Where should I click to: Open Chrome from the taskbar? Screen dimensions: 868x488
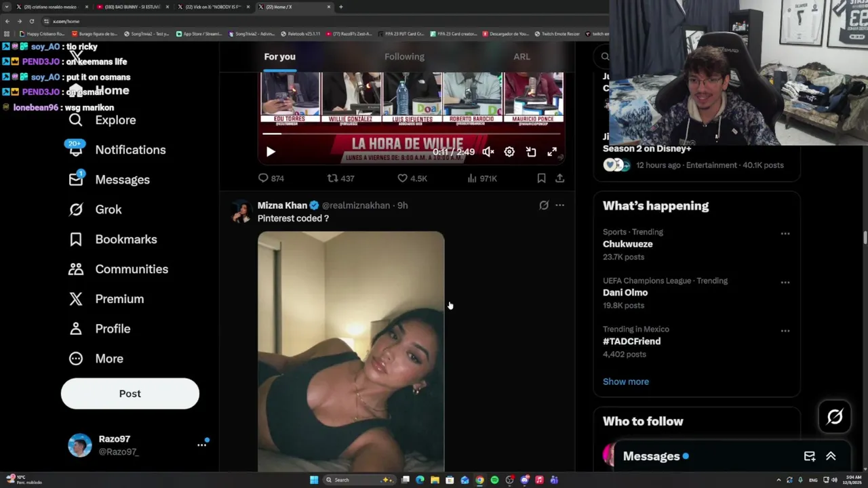tap(479, 480)
